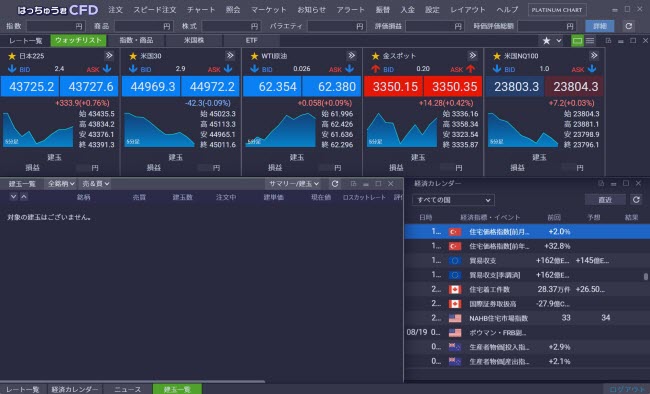Open the チャート menu

pyautogui.click(x=201, y=10)
